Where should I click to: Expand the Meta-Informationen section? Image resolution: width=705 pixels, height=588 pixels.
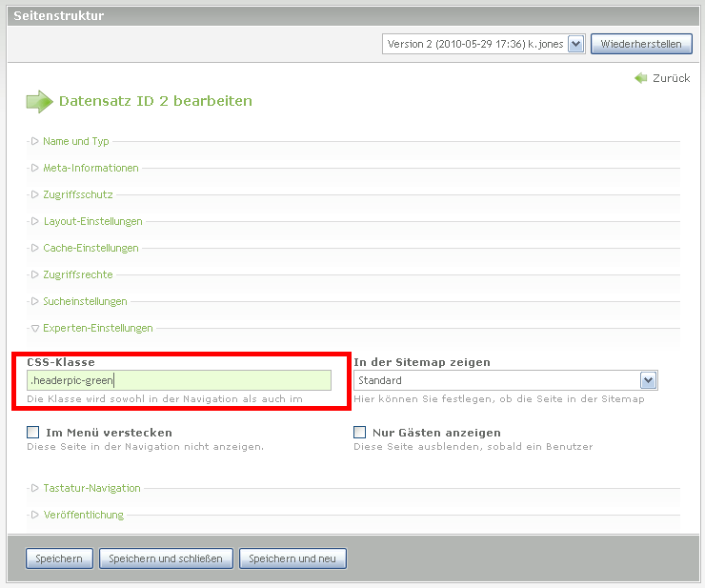pyautogui.click(x=91, y=168)
